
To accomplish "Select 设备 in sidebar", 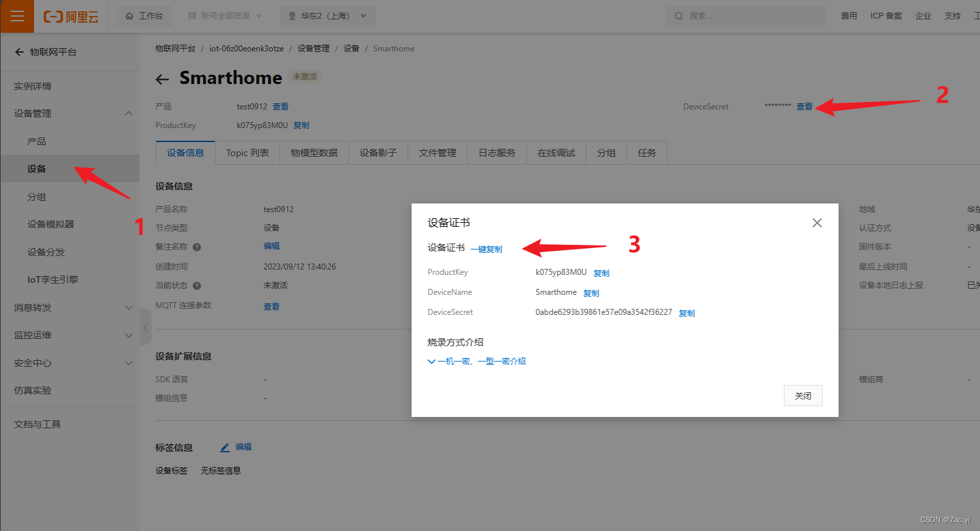I will point(70,169).
